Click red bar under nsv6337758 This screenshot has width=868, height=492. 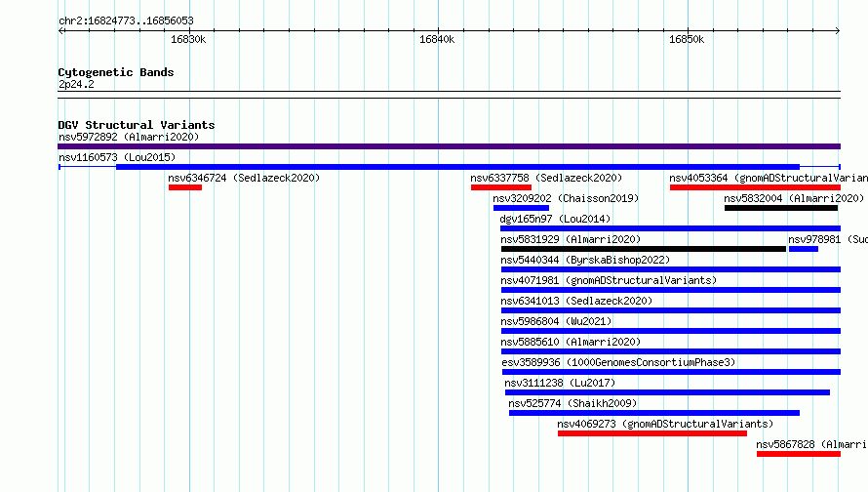pos(501,187)
